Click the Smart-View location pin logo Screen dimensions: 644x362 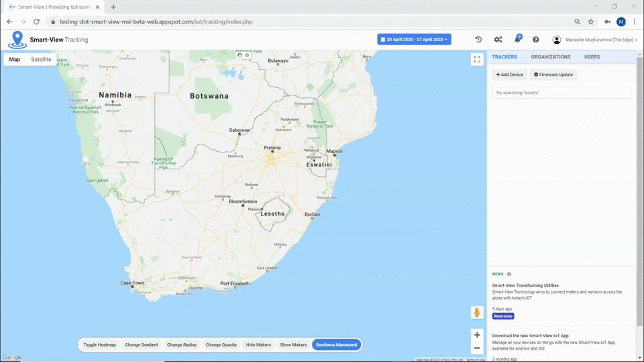(x=17, y=40)
